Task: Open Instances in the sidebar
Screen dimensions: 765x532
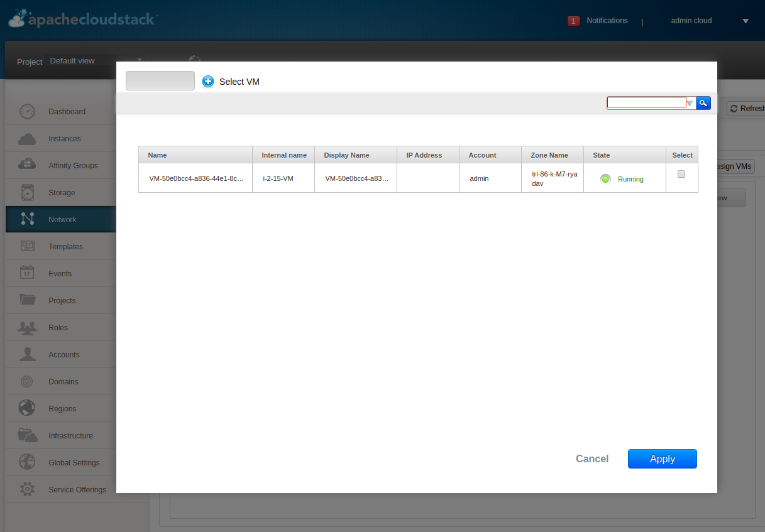Action: coord(65,138)
